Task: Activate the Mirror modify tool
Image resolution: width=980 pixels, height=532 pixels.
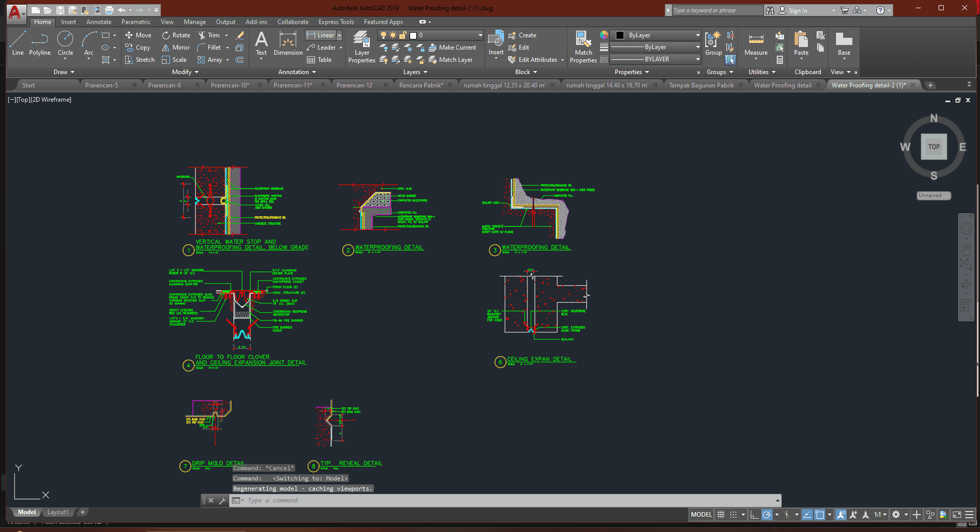Action: point(176,48)
